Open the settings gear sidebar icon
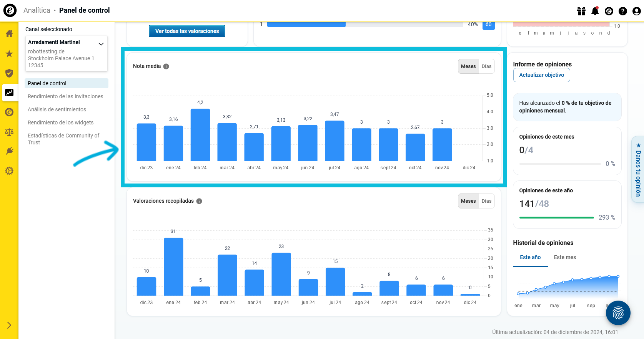644x339 pixels. coord(9,171)
